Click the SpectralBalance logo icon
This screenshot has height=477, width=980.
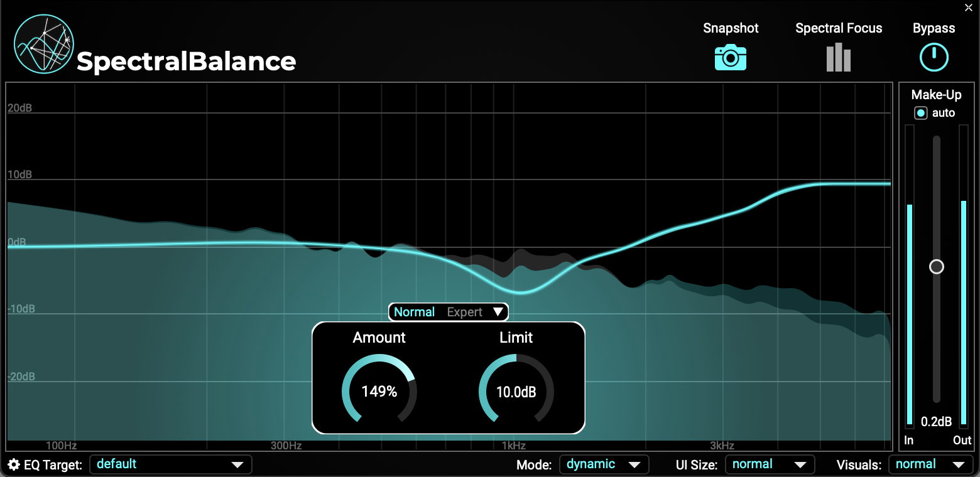(44, 45)
